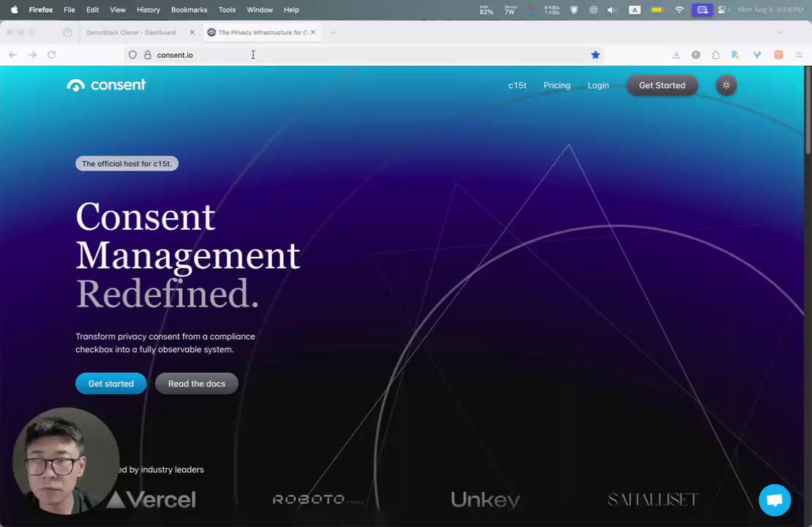Open the Firefox hamburger menu
The width and height of the screenshot is (812, 527).
799,55
